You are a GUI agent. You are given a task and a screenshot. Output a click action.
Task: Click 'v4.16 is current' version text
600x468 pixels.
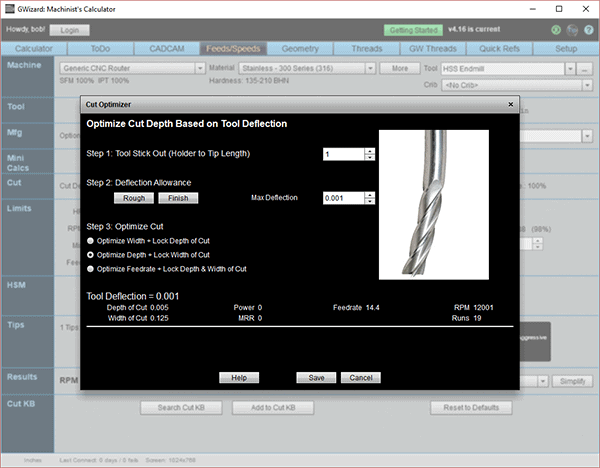[474, 29]
